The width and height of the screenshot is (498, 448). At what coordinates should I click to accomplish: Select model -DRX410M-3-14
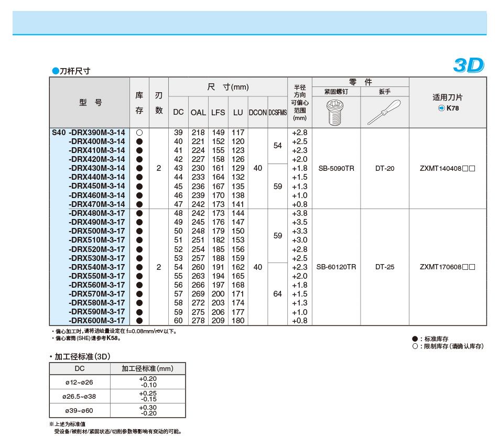tap(97, 150)
